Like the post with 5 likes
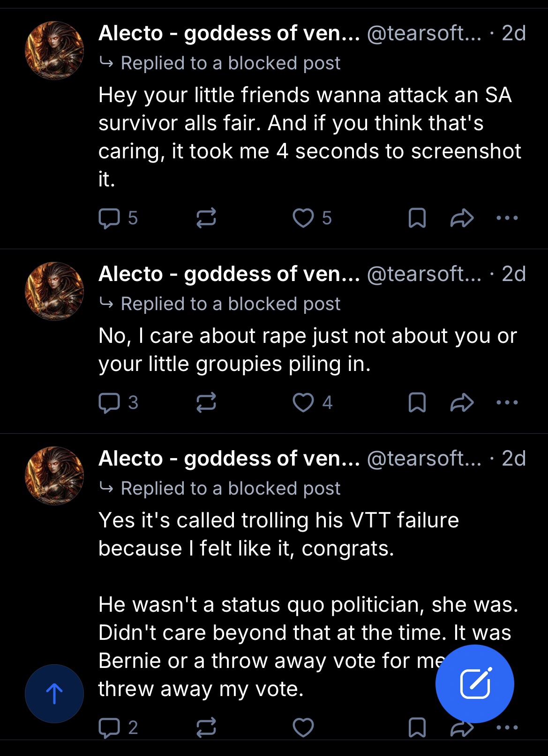Viewport: 548px width, 756px height. (x=303, y=218)
